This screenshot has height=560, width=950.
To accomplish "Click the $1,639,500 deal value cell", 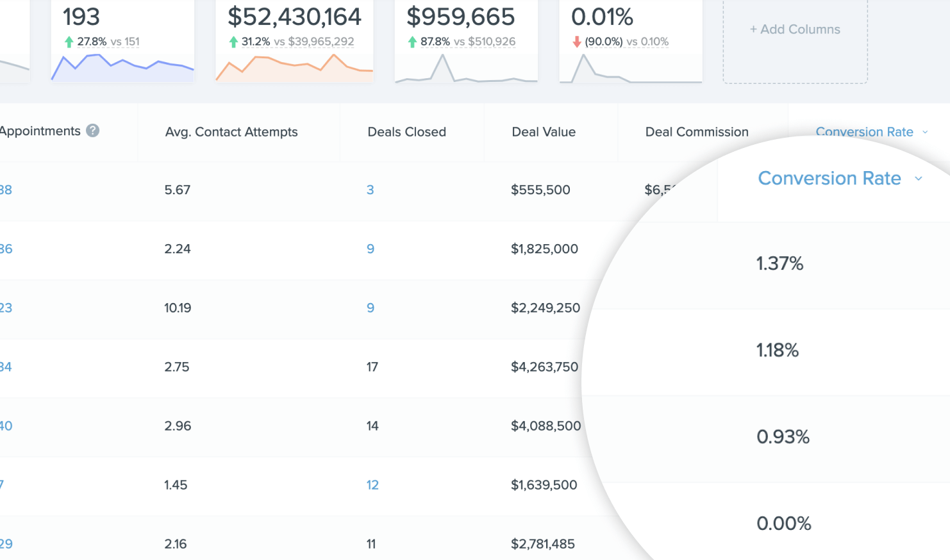I will (x=544, y=485).
